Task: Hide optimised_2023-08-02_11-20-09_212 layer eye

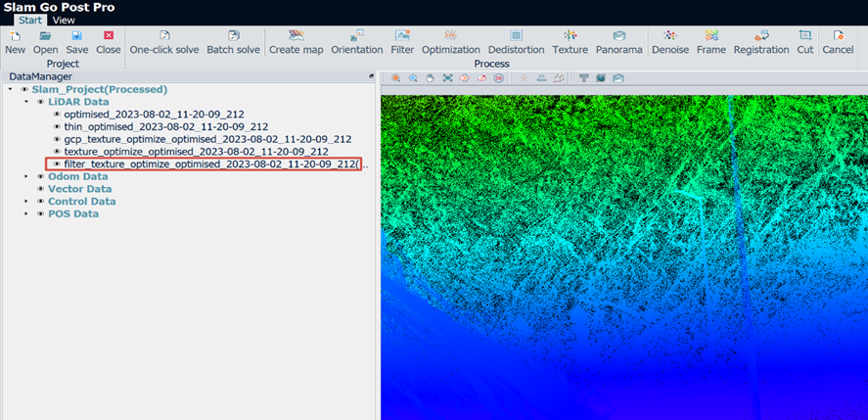Action: [57, 115]
